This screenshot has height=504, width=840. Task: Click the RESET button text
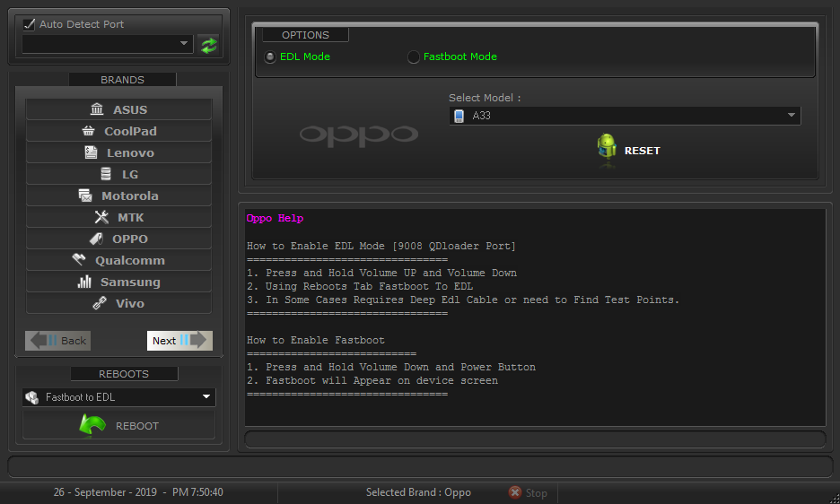click(x=643, y=151)
